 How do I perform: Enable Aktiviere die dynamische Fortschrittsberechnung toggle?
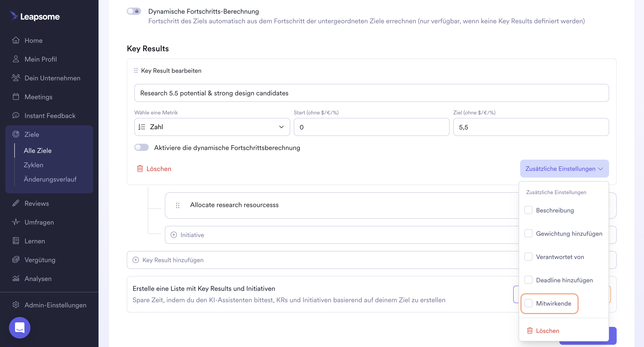click(141, 147)
